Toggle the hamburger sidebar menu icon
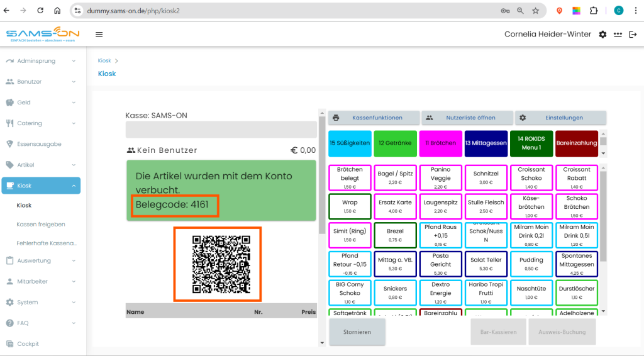 99,35
